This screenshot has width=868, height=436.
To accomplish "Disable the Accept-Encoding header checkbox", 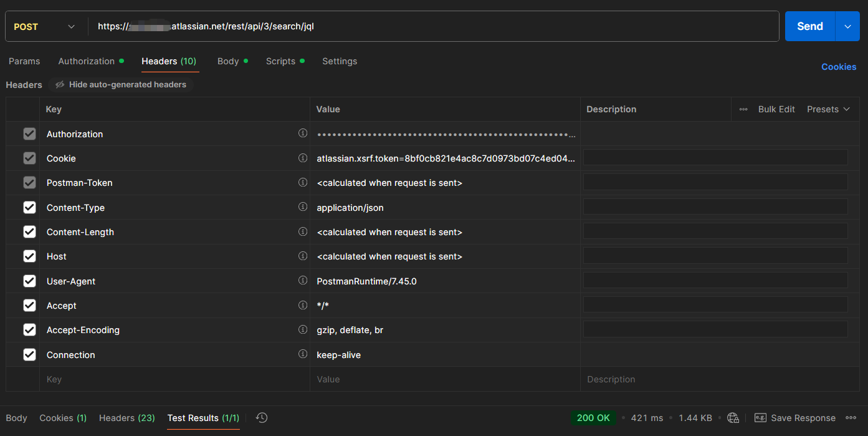I will tap(29, 330).
